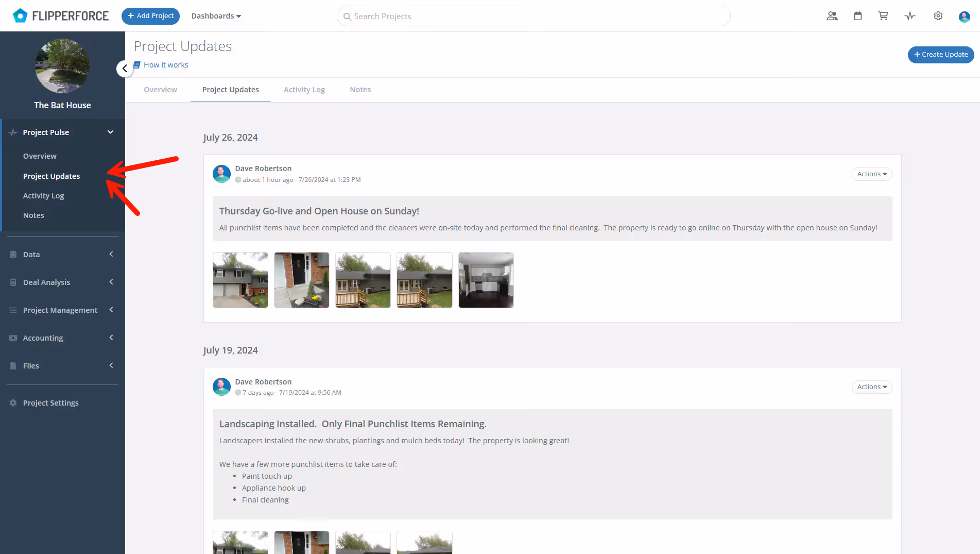Open Project Settings in the sidebar
980x554 pixels.
(x=51, y=403)
